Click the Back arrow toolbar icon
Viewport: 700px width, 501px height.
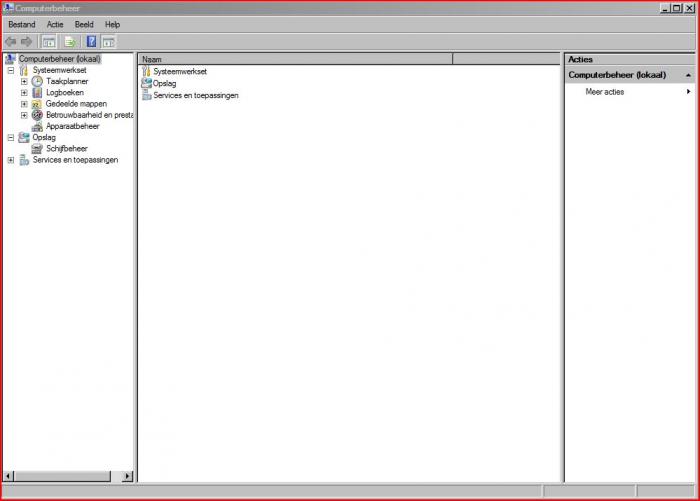point(11,42)
